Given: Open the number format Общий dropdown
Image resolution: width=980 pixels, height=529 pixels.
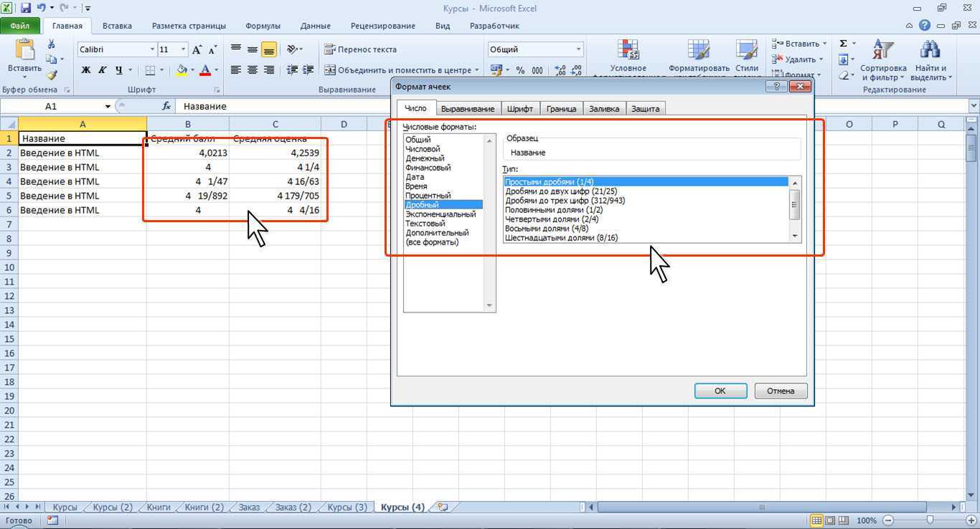Looking at the screenshot, I should (578, 49).
